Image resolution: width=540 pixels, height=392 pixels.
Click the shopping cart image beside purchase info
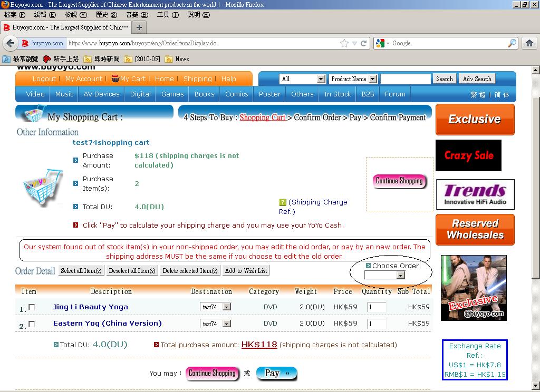point(43,187)
